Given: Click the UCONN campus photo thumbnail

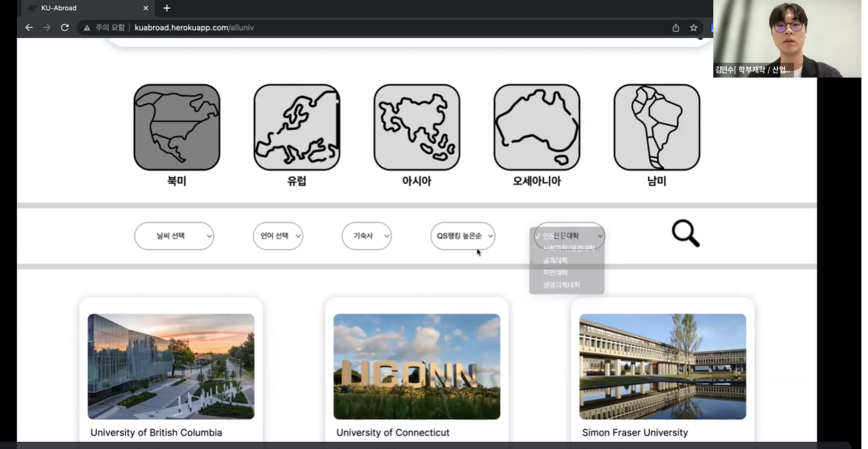Looking at the screenshot, I should tap(417, 366).
